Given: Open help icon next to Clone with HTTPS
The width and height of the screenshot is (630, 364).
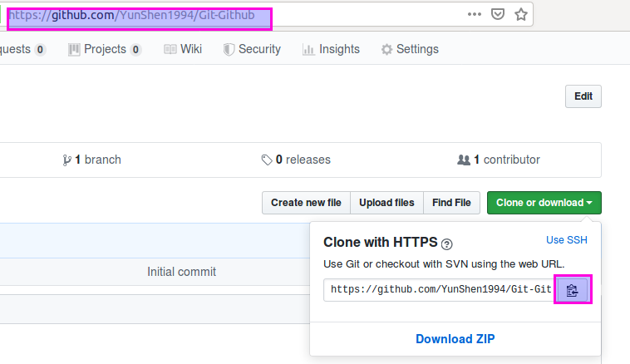Looking at the screenshot, I should (x=447, y=243).
